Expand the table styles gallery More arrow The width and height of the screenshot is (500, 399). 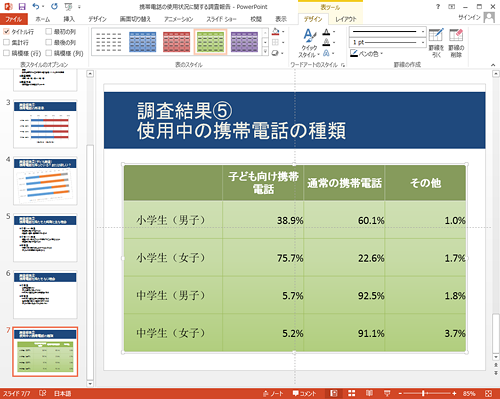(x=265, y=52)
